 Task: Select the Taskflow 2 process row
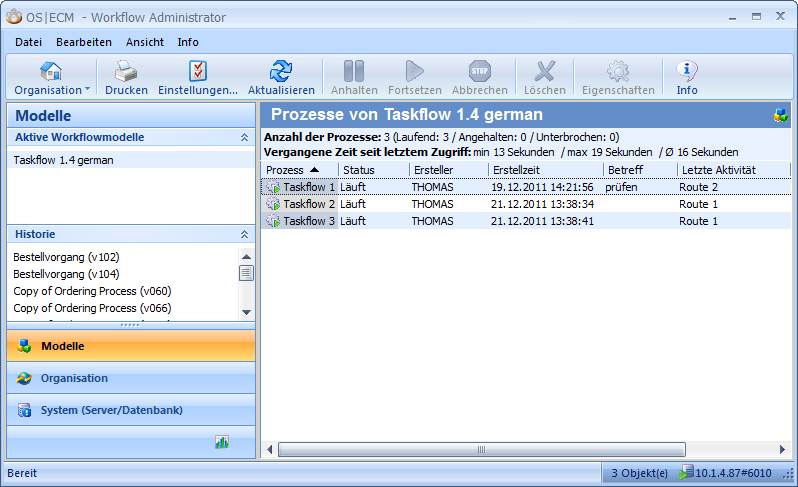coord(308,204)
